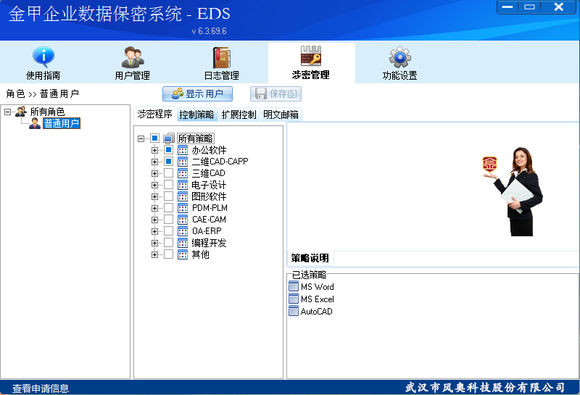Select the 普通用户 role label
The width and height of the screenshot is (580, 395).
[x=61, y=123]
